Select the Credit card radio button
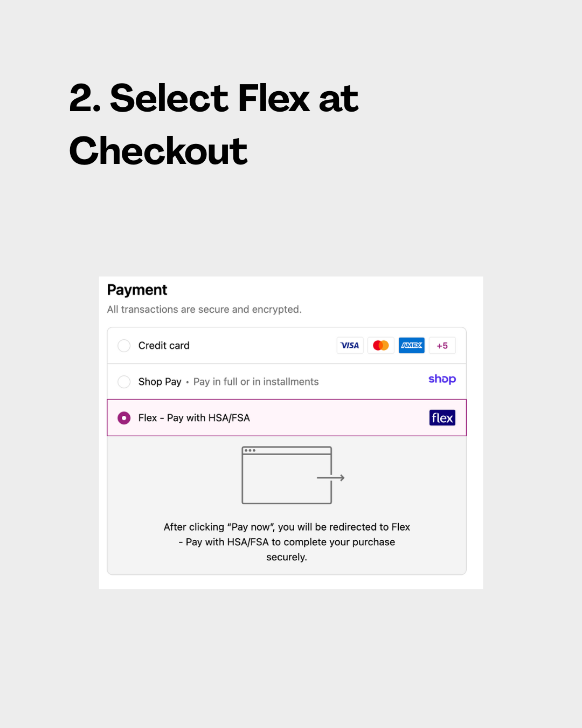 click(x=124, y=346)
